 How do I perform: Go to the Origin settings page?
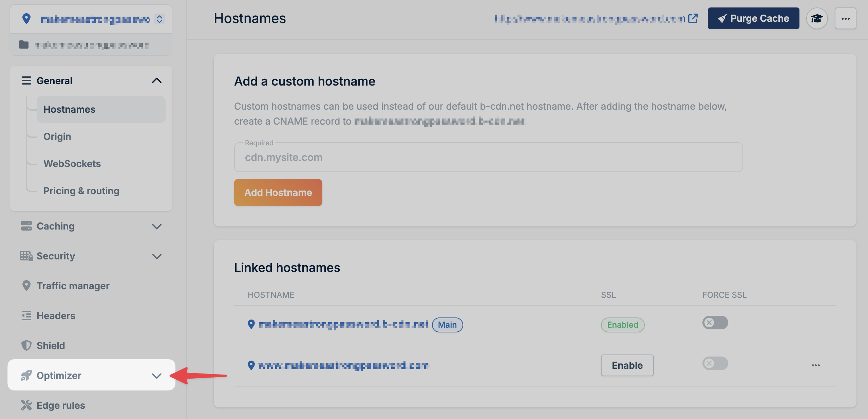click(x=57, y=136)
